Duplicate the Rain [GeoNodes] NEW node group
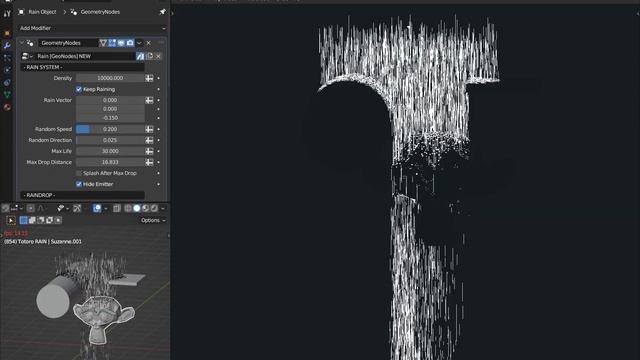640x360 pixels. 149,56
